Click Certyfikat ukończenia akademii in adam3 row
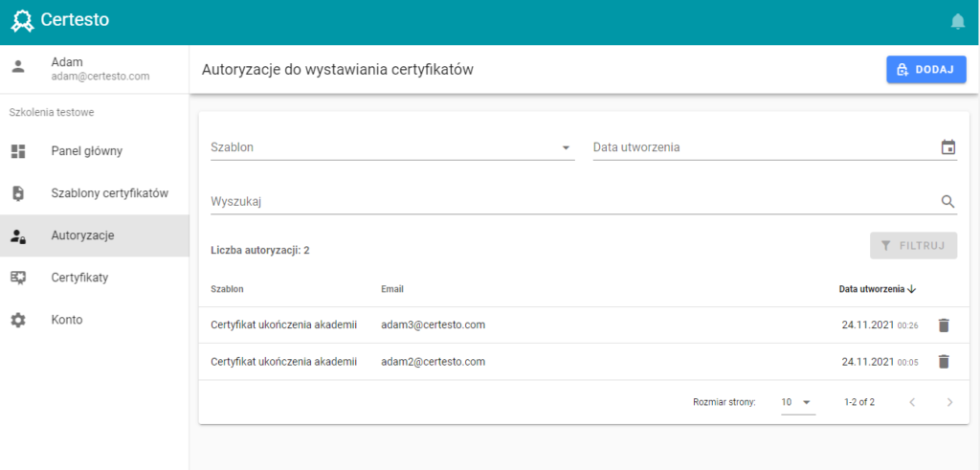The width and height of the screenshot is (980, 470). pyautogui.click(x=283, y=325)
